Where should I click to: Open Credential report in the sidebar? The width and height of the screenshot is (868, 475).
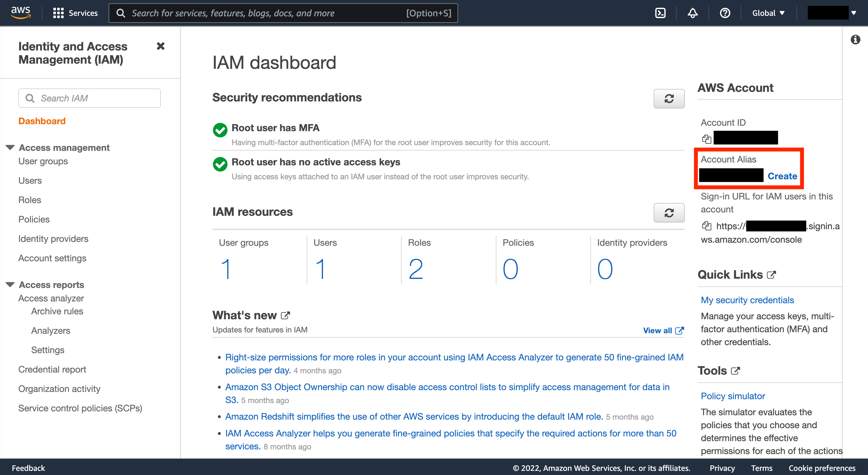(52, 369)
